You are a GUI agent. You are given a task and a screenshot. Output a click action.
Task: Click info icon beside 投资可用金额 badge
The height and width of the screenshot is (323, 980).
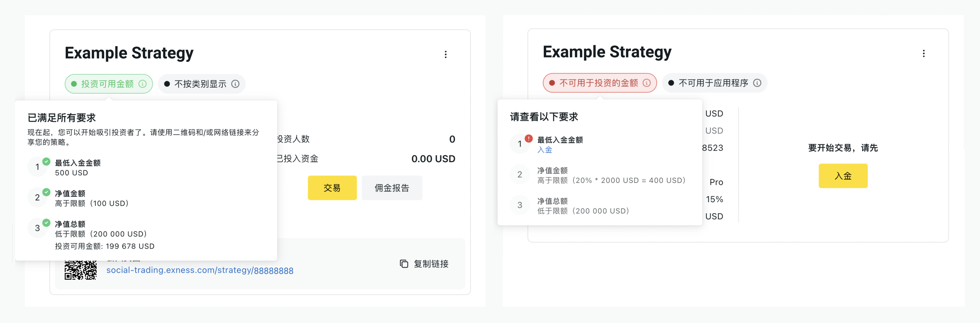pos(143,84)
